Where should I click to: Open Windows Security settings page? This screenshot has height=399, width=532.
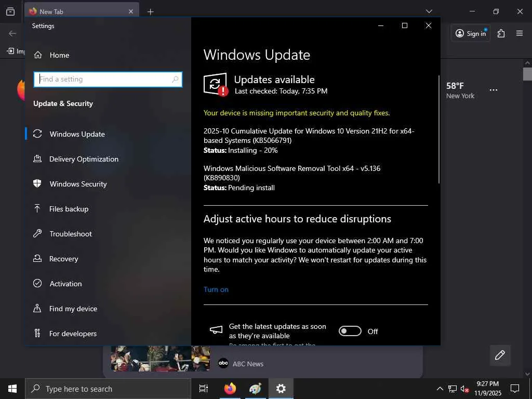(x=78, y=184)
